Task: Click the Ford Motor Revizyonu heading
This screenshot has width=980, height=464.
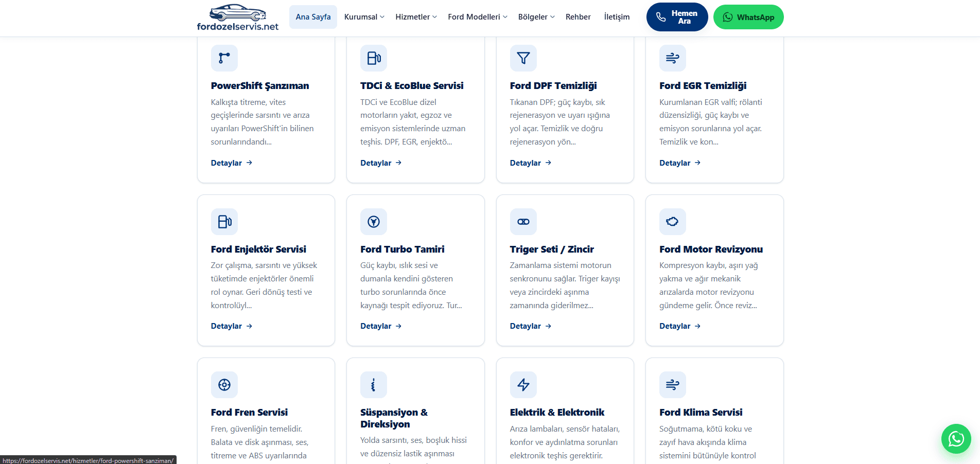Action: click(x=711, y=249)
